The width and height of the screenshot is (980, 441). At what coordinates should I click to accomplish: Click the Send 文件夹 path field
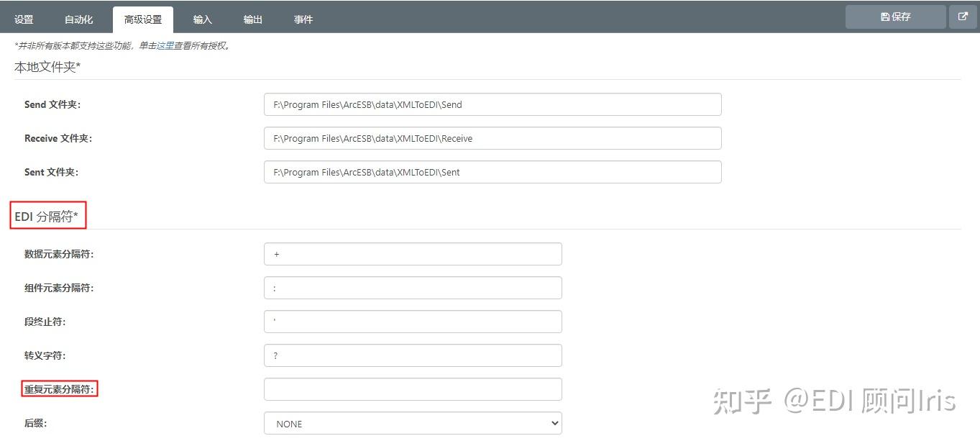coord(493,104)
